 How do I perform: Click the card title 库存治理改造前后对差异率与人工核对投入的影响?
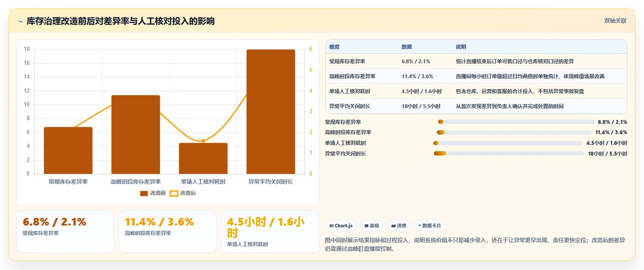pyautogui.click(x=121, y=21)
